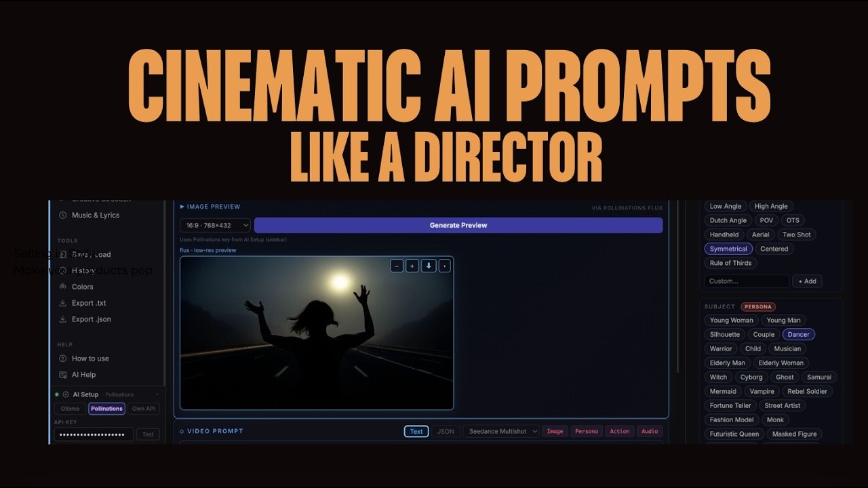The image size is (868, 488).
Task: Click the zoom-out minus icon on preview
Action: tap(397, 266)
